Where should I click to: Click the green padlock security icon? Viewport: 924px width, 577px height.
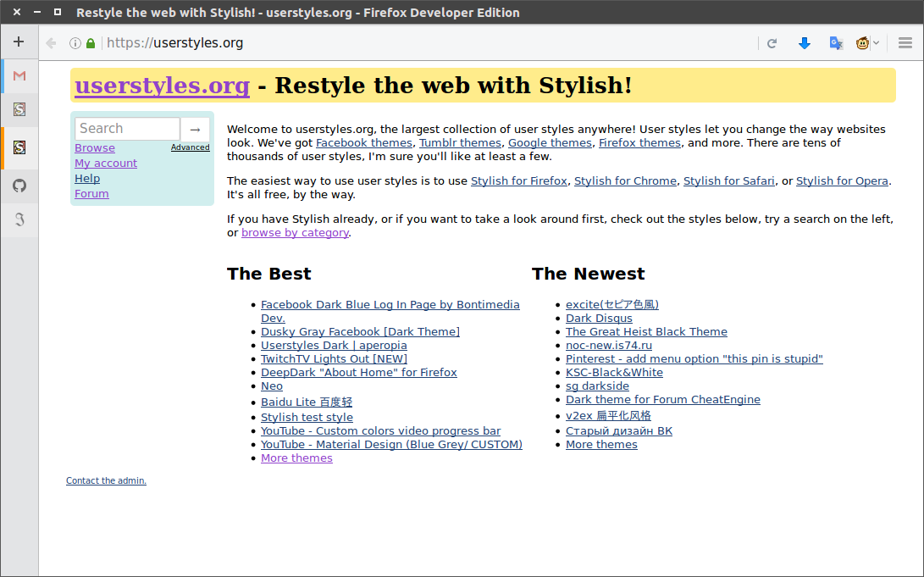tap(91, 43)
